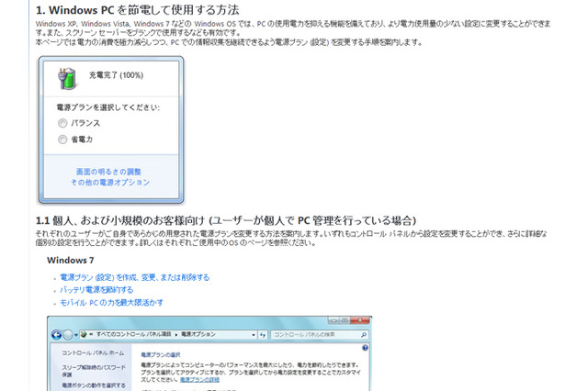The width and height of the screenshot is (588, 391).
Task: Click the Windows 7 subheading
Action: tap(71, 261)
